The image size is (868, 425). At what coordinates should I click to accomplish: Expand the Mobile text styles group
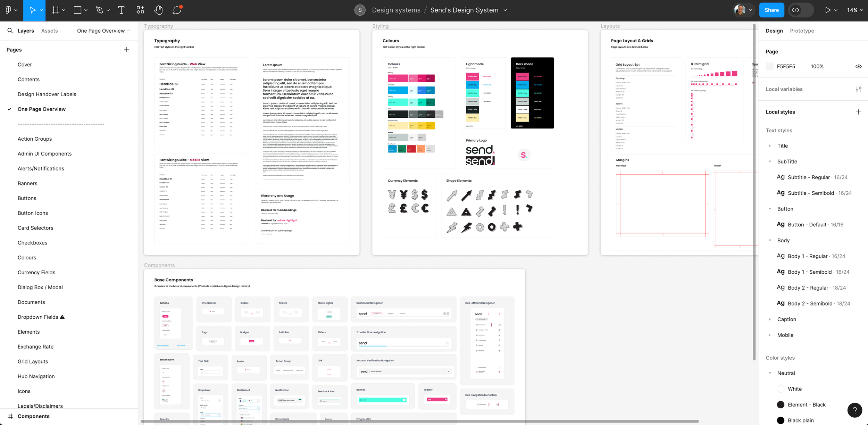(x=770, y=335)
